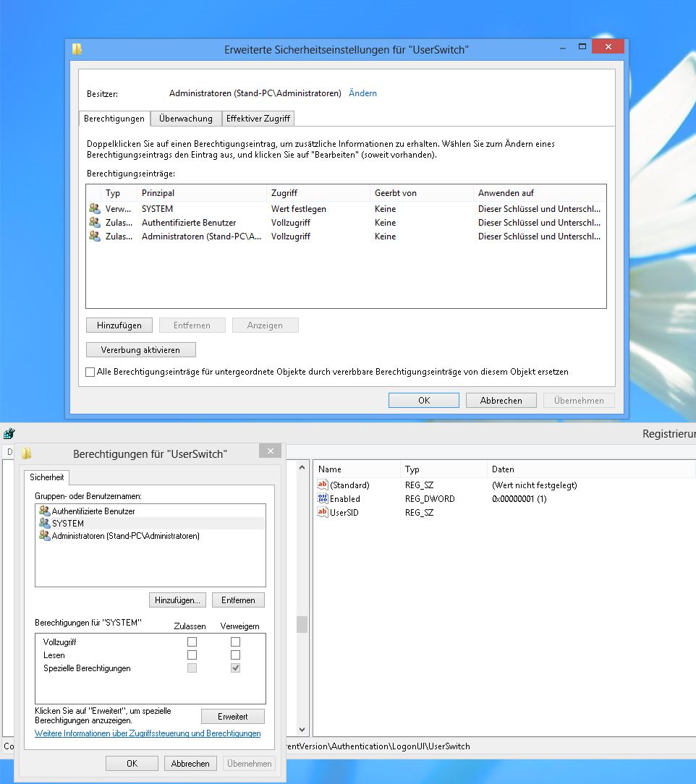The image size is (696, 784).
Task: Tick Vollzugriff Zulassen checkbox
Action: (x=192, y=642)
